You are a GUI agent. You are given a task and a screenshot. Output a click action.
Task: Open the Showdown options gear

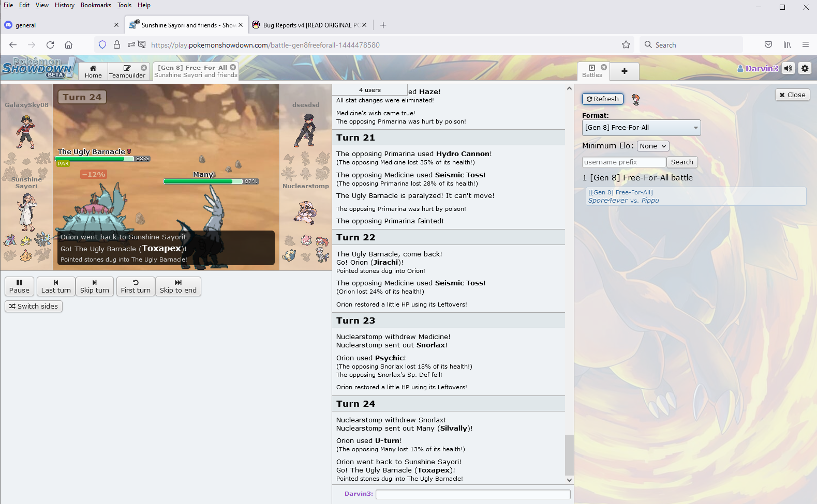click(x=805, y=68)
